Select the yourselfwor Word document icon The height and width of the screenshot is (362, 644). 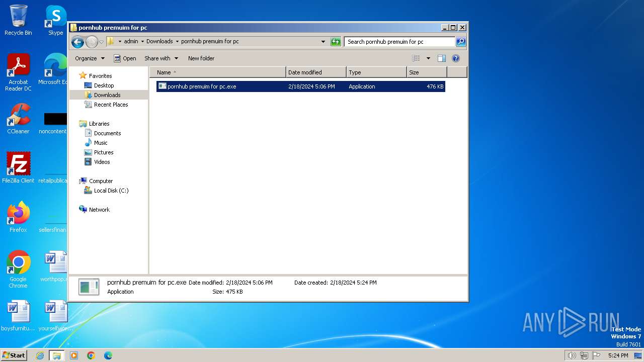point(54,316)
